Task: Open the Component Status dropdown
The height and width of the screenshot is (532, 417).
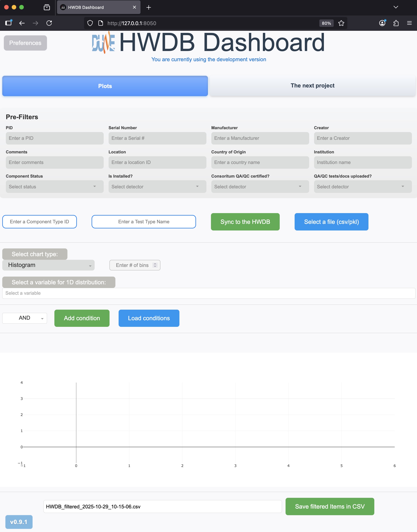Action: click(55, 187)
